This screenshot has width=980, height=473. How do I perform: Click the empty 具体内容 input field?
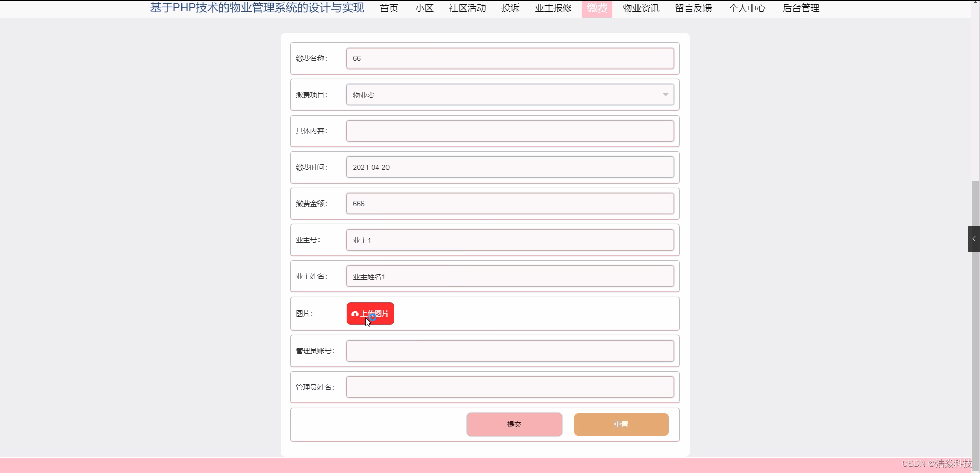[x=510, y=130]
